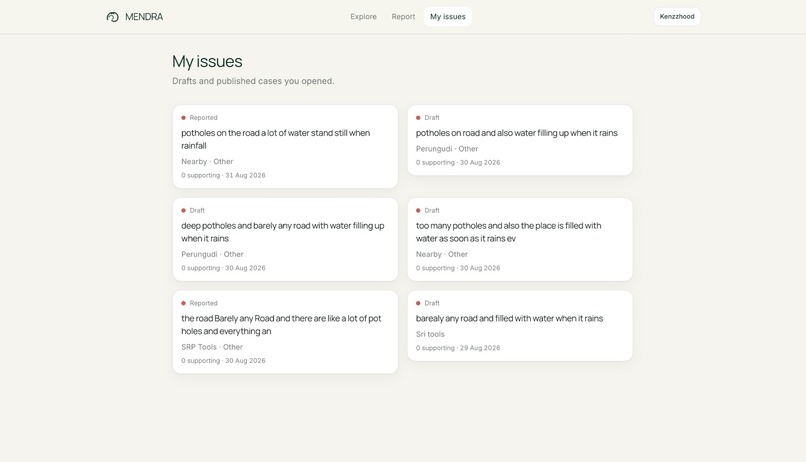Screen dimensions: 806x462
Task: Click 'Nearby · Other' under 'too many potholes' card
Action: click(442, 254)
